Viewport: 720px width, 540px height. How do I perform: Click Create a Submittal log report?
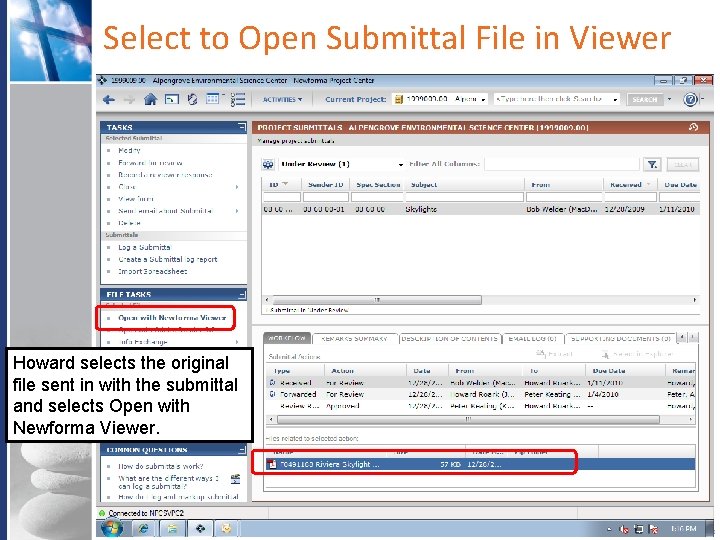168,259
